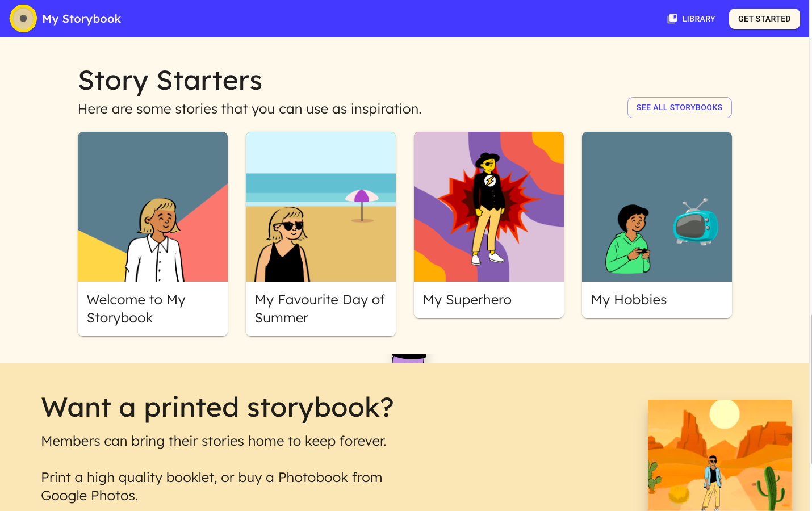Click the GET STARTED button
Screen dimensions: 812x511
764,18
